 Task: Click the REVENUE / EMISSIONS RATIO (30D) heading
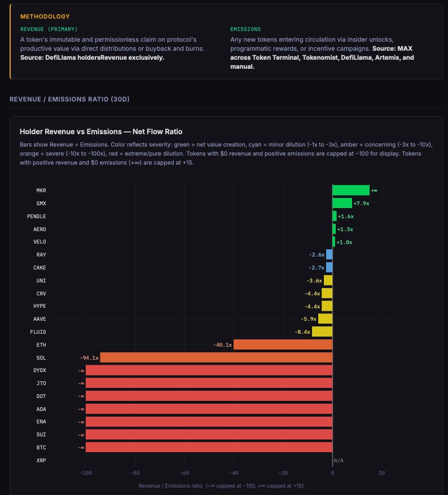[x=69, y=99]
